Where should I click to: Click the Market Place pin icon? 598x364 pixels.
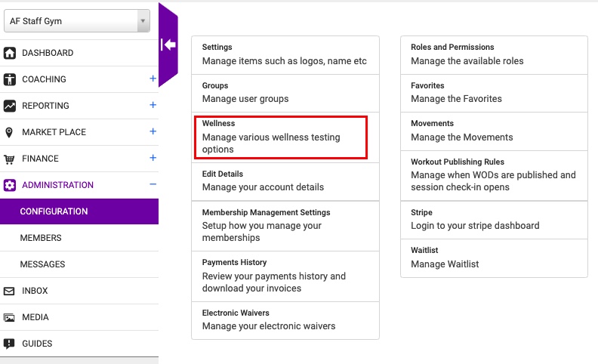[x=9, y=132]
